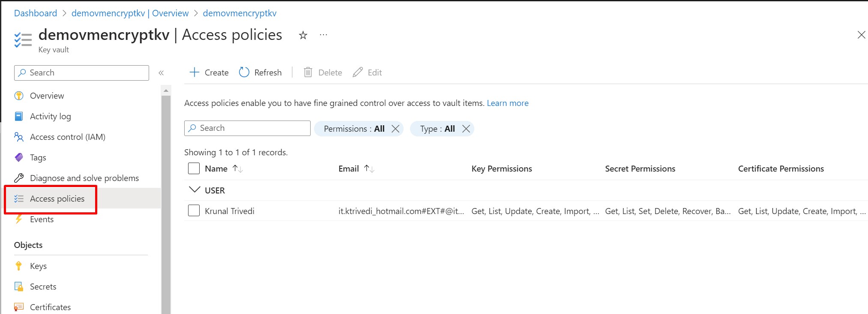The image size is (868, 314).
Task: Open the more options ellipsis menu
Action: click(323, 35)
